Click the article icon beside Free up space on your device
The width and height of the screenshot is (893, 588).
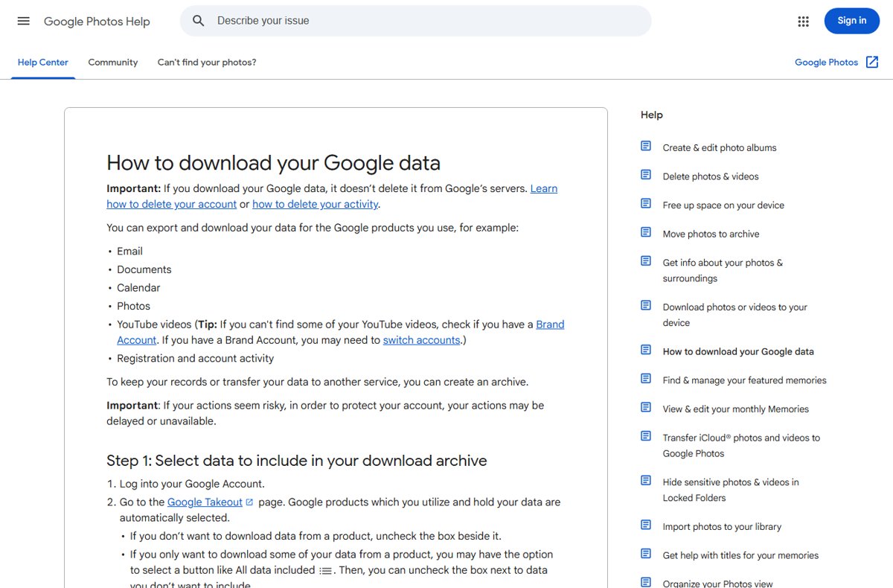pos(646,203)
